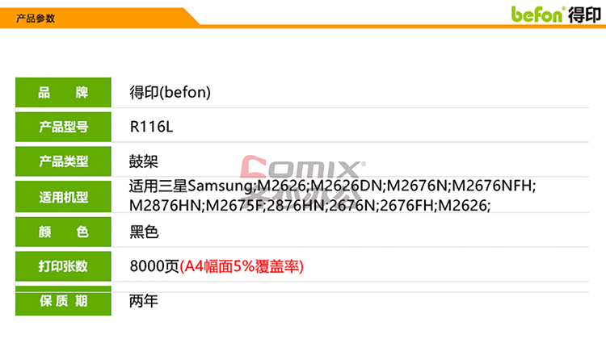This screenshot has width=606, height=364.
Task: Click the 保质期 green label
Action: (63, 301)
